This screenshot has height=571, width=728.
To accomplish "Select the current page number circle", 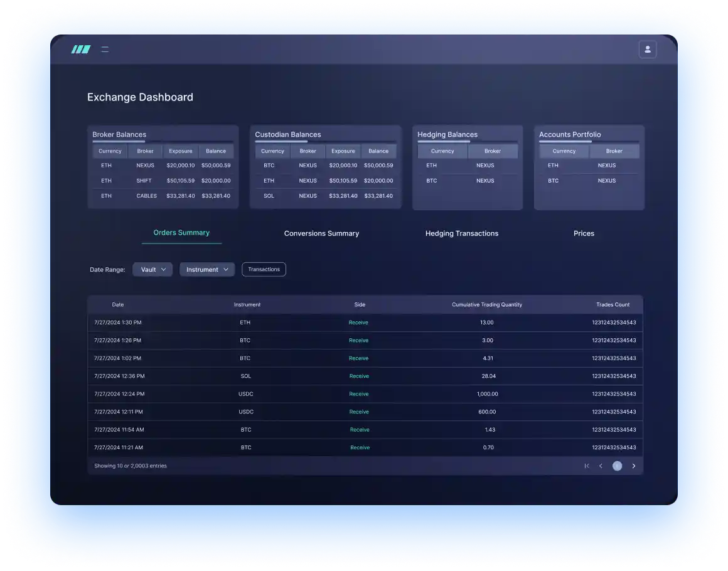I will (618, 466).
